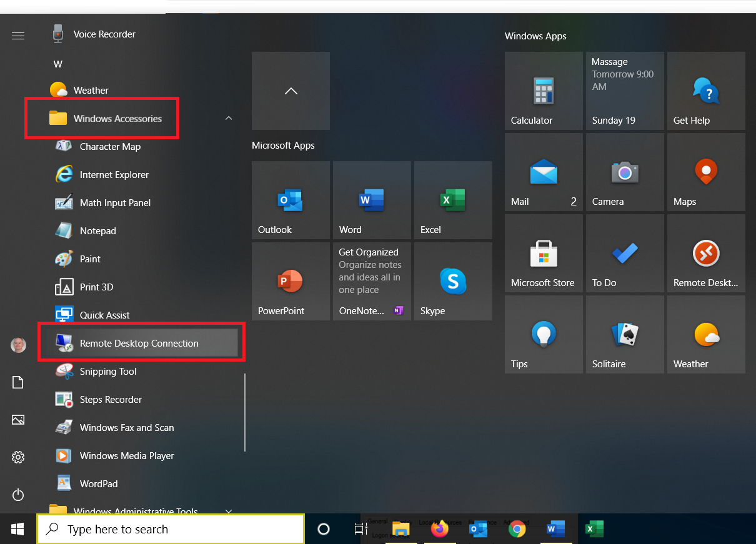Screen dimensions: 756x544
Task: Launch the To Do tile
Action: [625, 253]
